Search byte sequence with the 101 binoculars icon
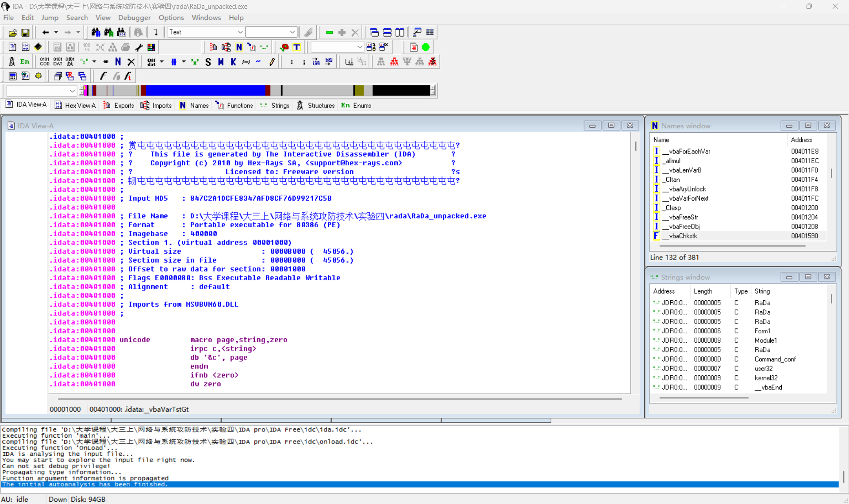This screenshot has width=849, height=504. tap(121, 32)
